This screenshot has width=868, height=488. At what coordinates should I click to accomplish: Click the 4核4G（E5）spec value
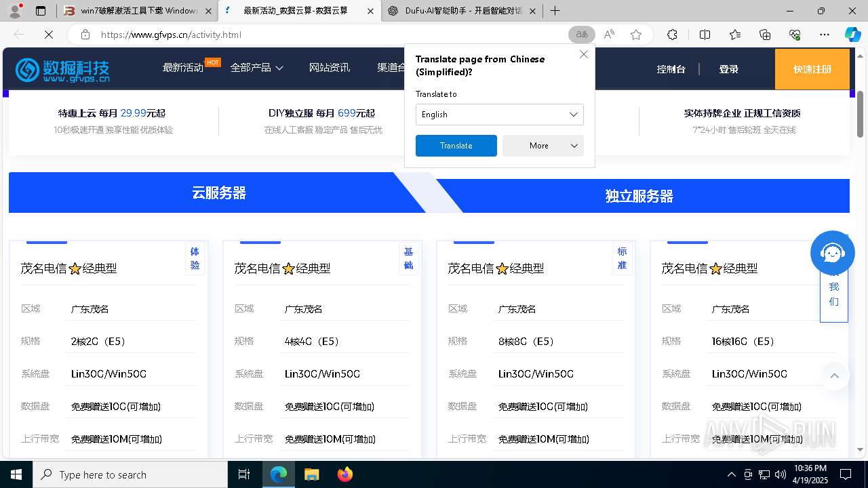(x=313, y=342)
